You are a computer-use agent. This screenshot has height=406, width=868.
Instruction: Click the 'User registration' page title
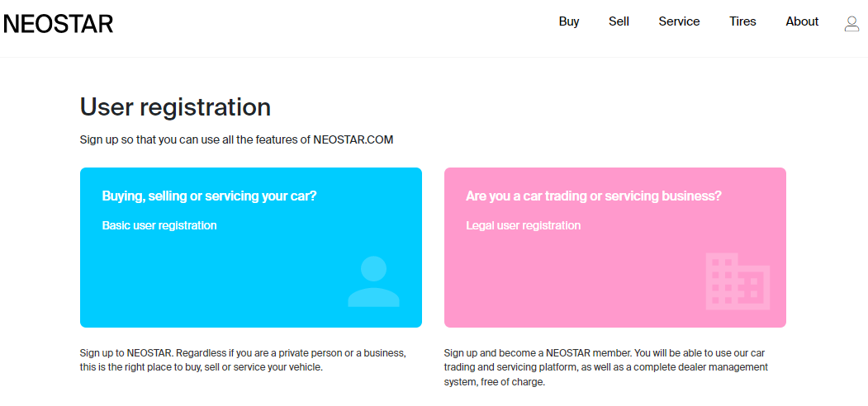tap(175, 106)
